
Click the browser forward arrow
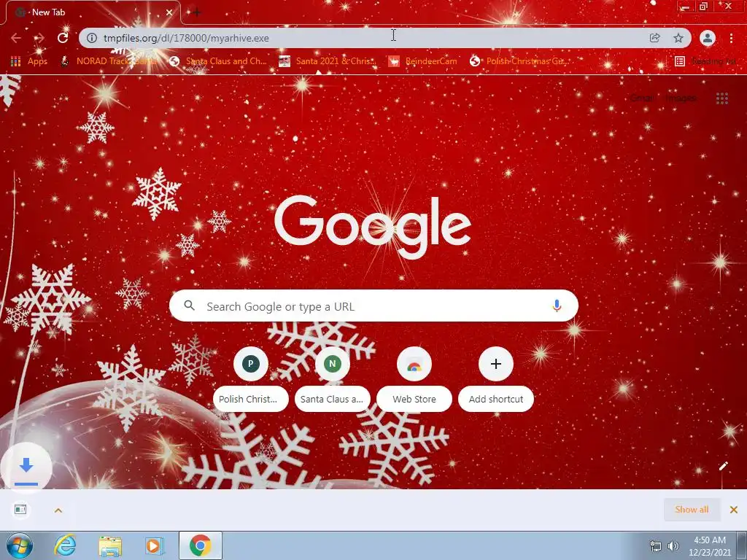click(x=39, y=38)
